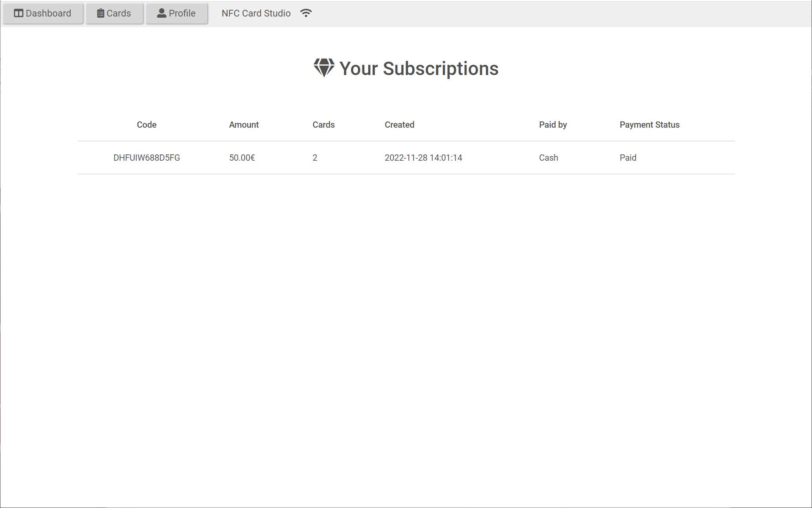Image resolution: width=812 pixels, height=508 pixels.
Task: Open the Dashboard menu button
Action: 43,14
